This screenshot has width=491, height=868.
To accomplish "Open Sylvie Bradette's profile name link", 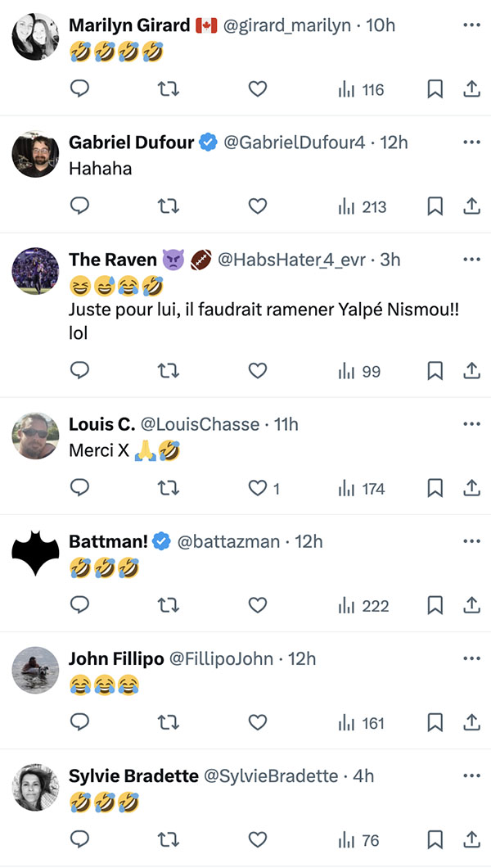I will click(x=133, y=776).
